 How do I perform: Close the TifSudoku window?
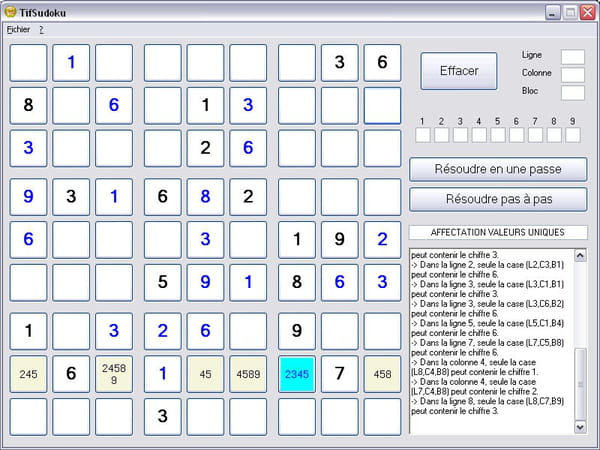[587, 13]
